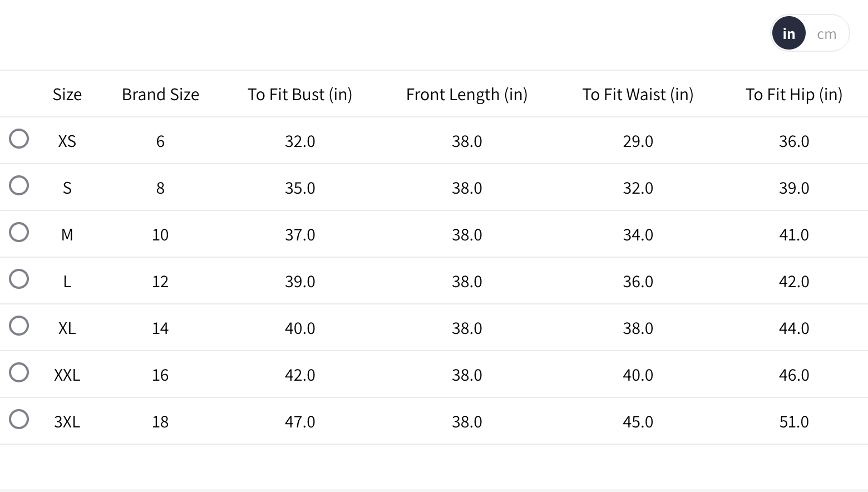868x492 pixels.
Task: Choose the XXL size radio button
Action: click(x=19, y=372)
